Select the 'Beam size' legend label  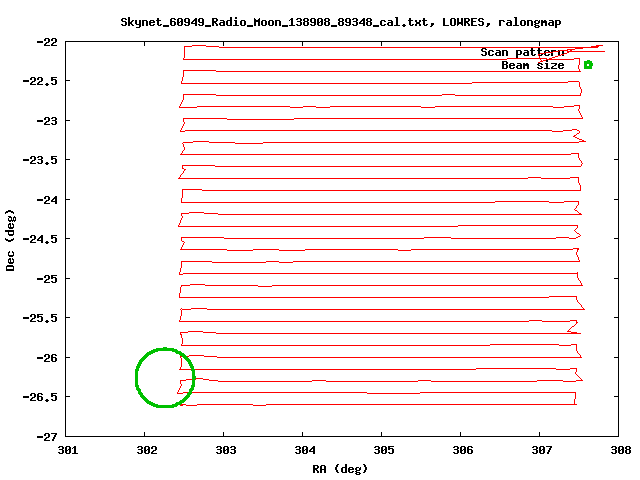click(x=532, y=65)
